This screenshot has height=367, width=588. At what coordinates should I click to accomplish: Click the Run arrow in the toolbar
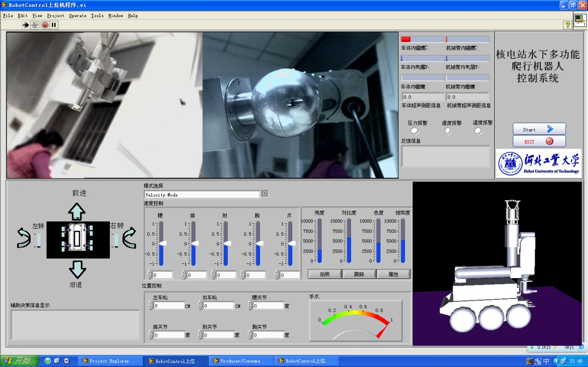tap(25, 25)
